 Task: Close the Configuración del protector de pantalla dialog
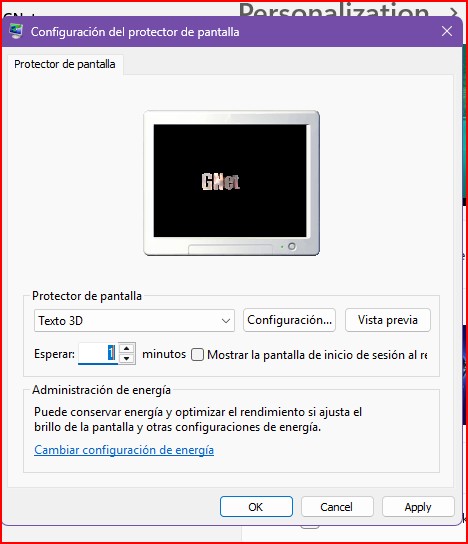point(446,32)
